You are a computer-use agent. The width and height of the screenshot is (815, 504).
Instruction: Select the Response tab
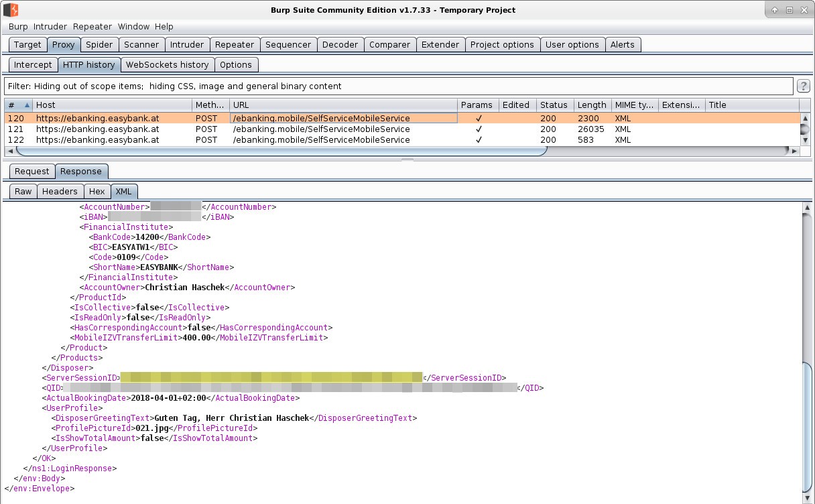[81, 172]
